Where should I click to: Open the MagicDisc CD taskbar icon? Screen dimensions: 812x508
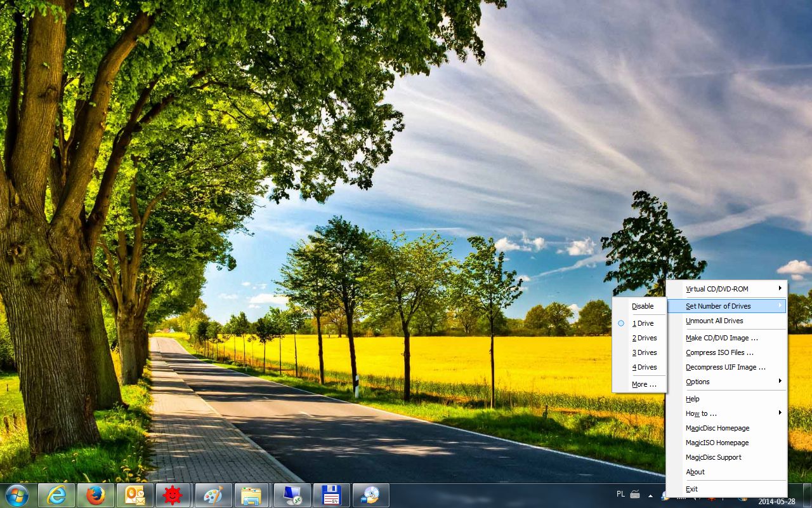pyautogui.click(x=371, y=495)
